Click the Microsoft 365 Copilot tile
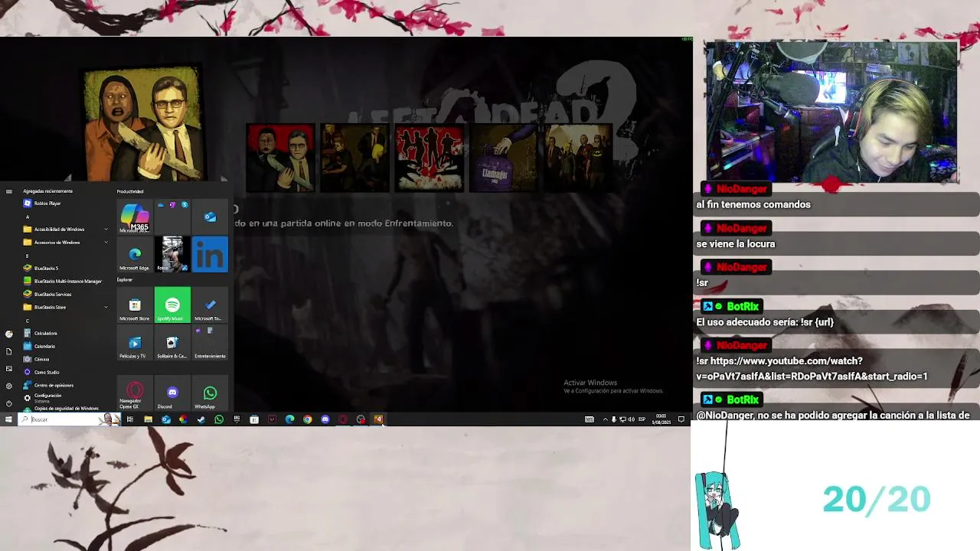 point(135,217)
